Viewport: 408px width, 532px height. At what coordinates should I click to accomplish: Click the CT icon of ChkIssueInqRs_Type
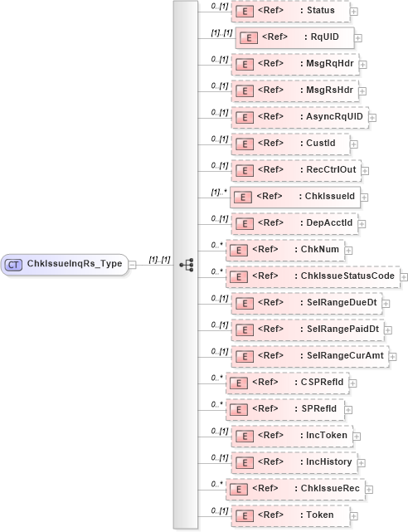(13, 265)
